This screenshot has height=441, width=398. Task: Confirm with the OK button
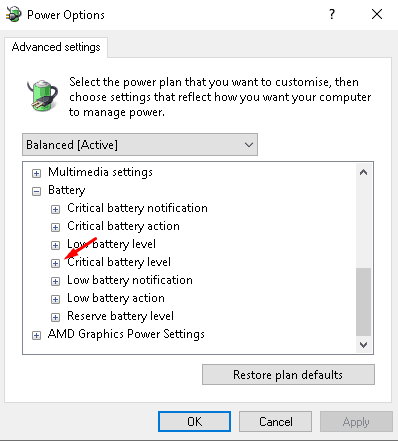[x=194, y=421]
